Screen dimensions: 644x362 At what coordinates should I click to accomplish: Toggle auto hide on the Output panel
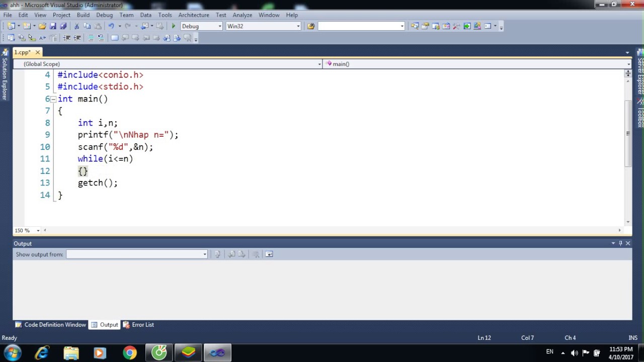pyautogui.click(x=620, y=243)
